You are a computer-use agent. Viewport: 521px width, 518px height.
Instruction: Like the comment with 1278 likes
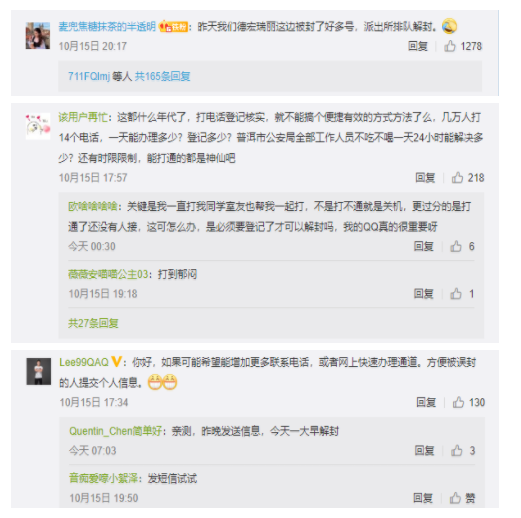click(450, 46)
